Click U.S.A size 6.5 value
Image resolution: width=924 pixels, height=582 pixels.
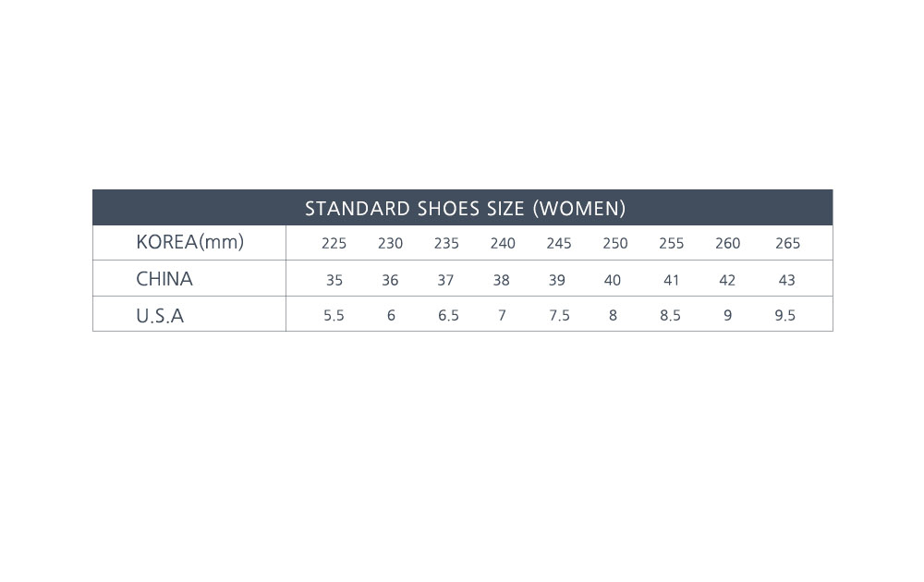[448, 316]
